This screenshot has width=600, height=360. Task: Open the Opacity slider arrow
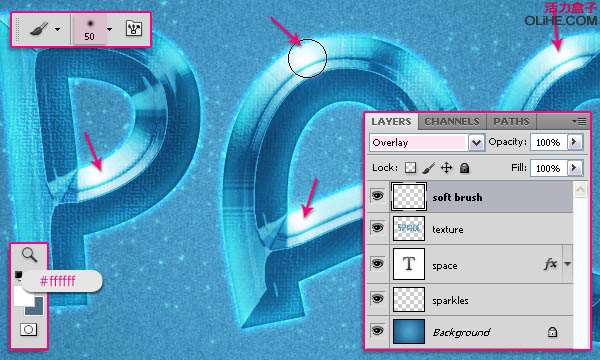575,142
